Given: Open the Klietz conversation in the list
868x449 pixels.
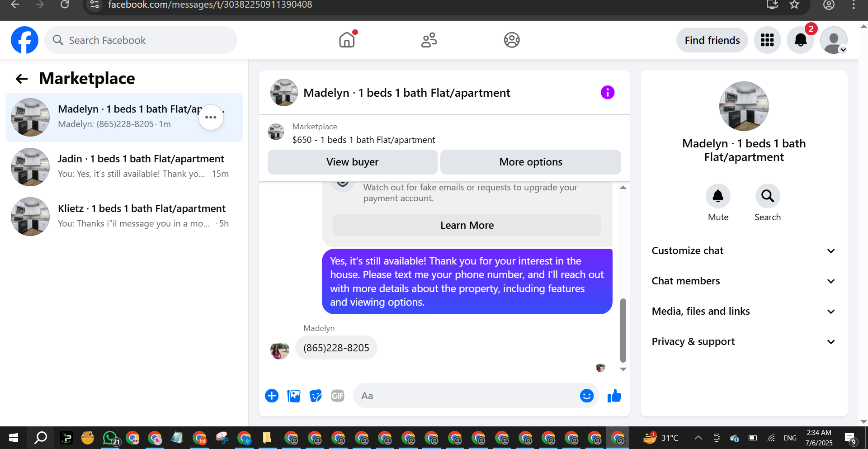Looking at the screenshot, I should tap(124, 217).
